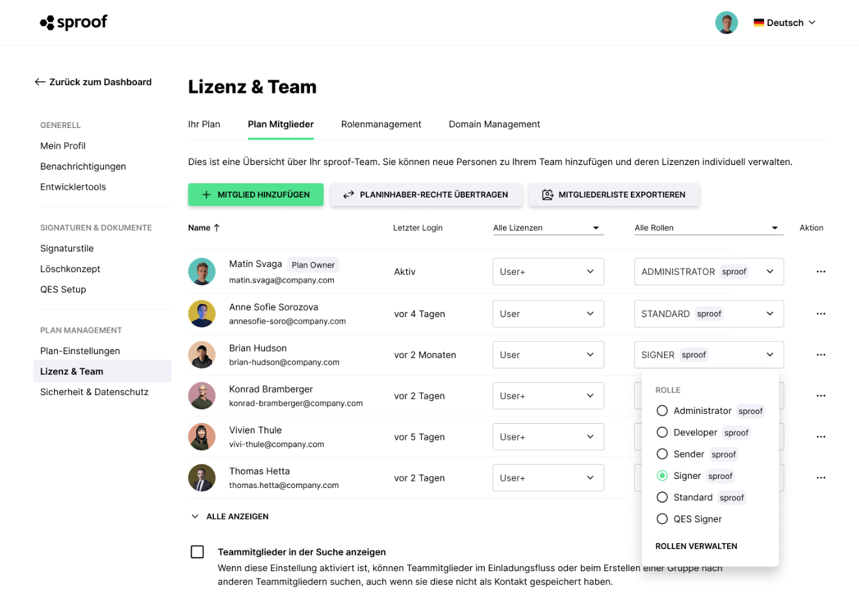The image size is (859, 616).
Task: Open Mein Profil in sidebar
Action: click(63, 146)
